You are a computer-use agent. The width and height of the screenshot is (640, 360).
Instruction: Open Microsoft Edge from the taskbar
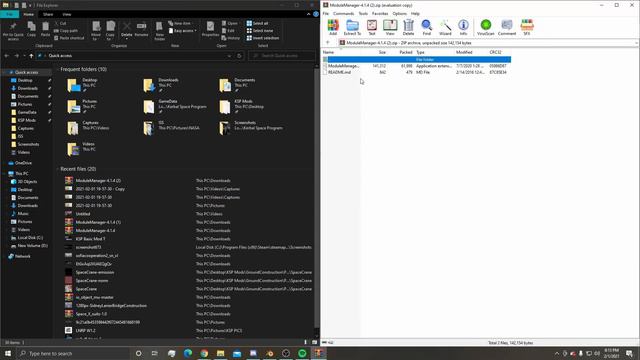tap(188, 353)
